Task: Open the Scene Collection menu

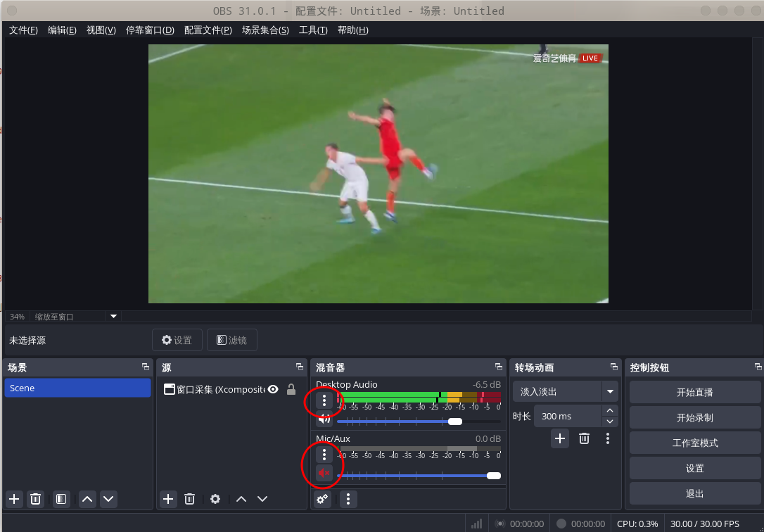Action: [x=265, y=30]
